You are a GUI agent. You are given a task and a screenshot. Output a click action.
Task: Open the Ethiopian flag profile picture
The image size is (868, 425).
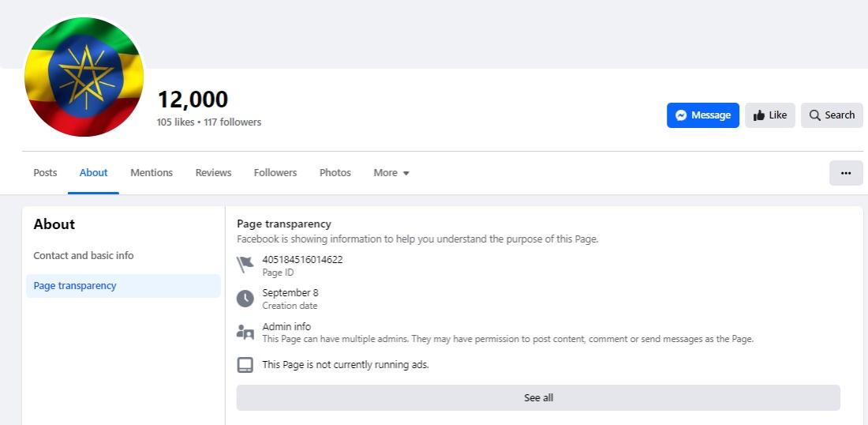tap(84, 77)
